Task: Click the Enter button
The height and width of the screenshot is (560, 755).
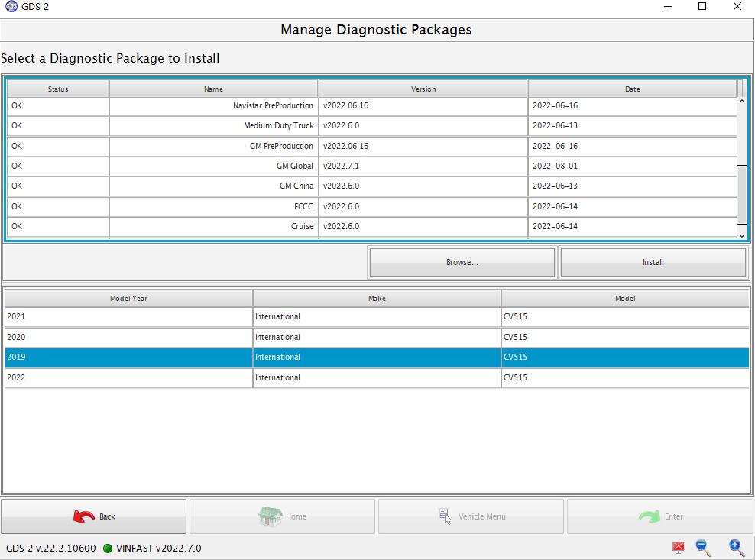Action: (660, 516)
